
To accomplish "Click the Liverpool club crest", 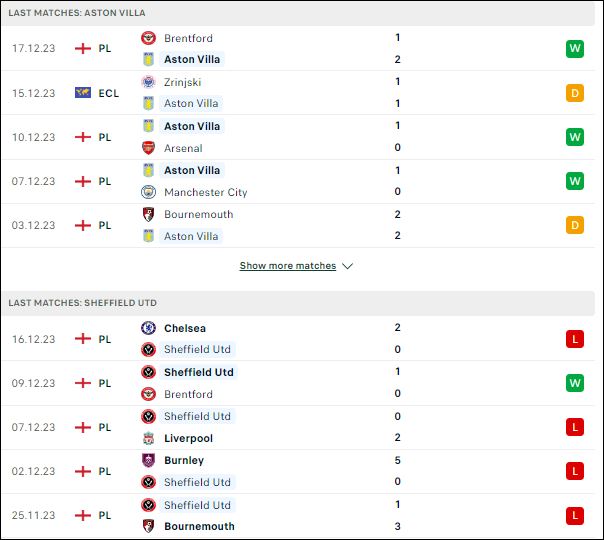I will tap(148, 438).
